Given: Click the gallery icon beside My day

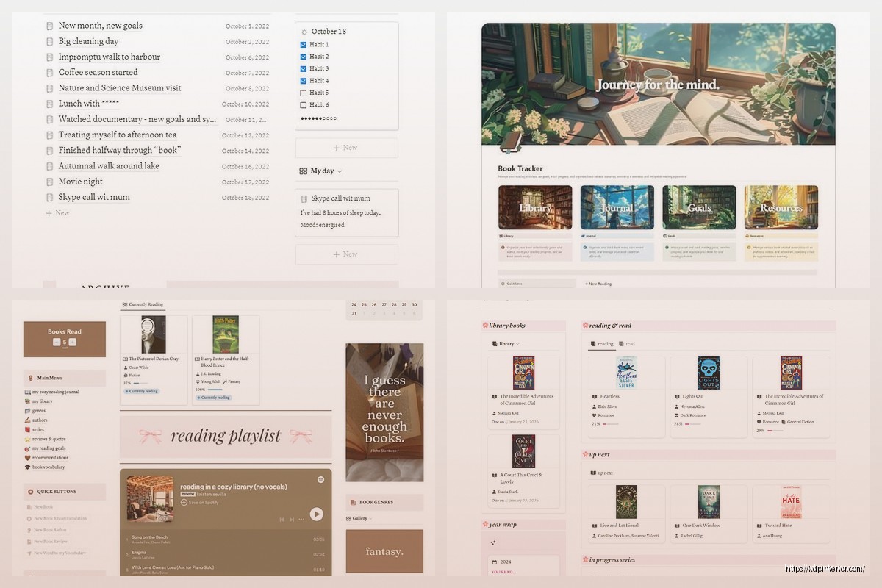Looking at the screenshot, I should coord(303,171).
